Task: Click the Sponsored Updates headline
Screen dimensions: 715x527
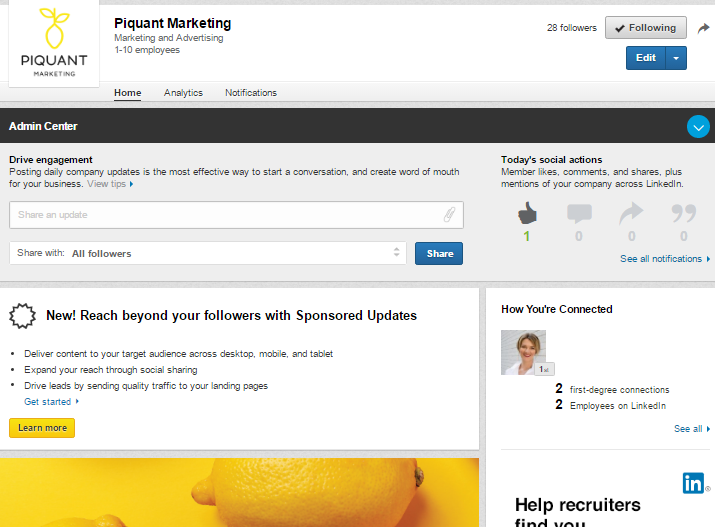Action: tap(231, 315)
